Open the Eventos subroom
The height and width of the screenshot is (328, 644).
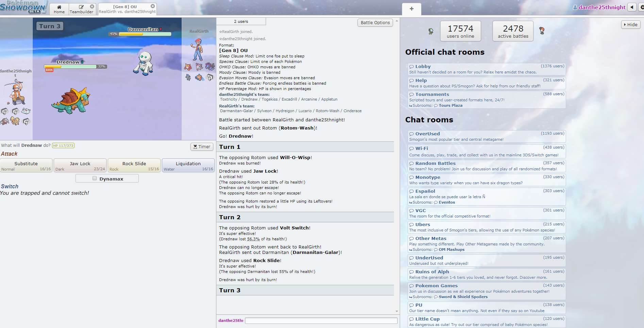pyautogui.click(x=447, y=202)
